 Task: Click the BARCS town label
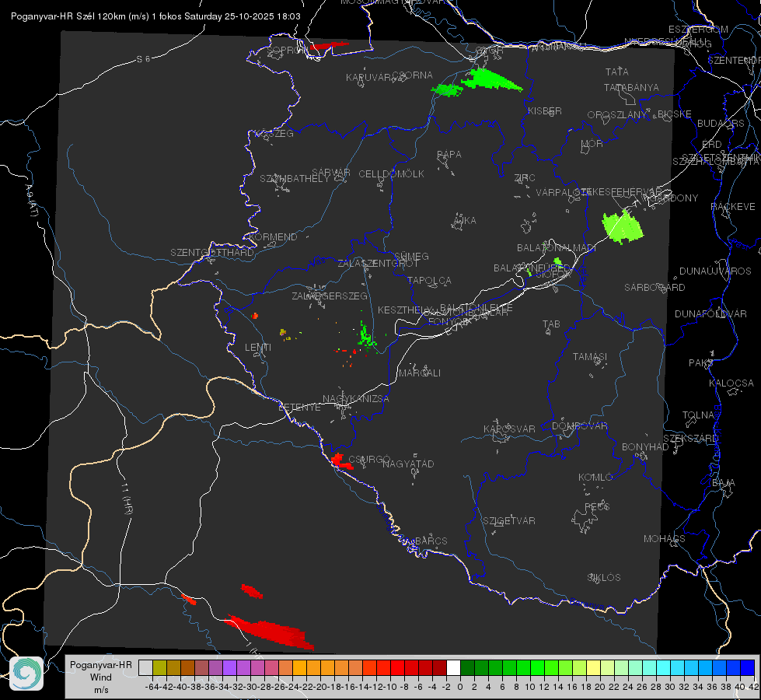coord(431,541)
